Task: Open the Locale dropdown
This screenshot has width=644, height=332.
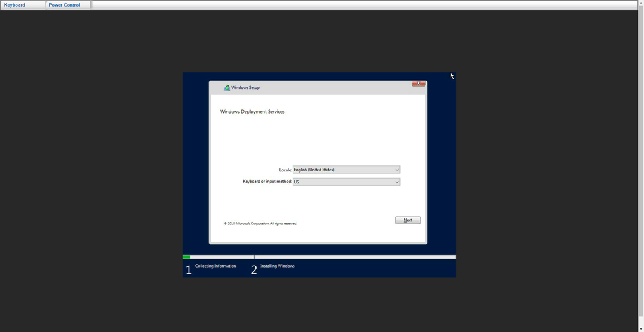Action: click(346, 170)
